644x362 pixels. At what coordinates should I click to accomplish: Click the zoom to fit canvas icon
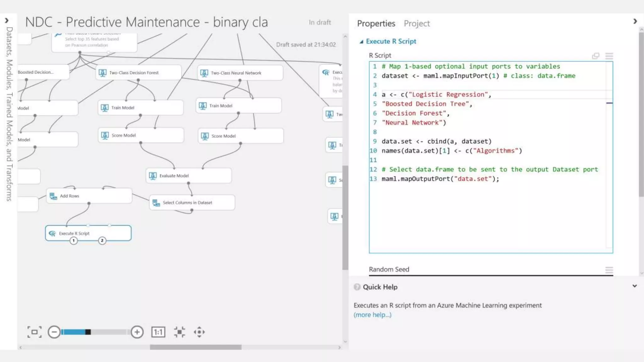[34, 332]
